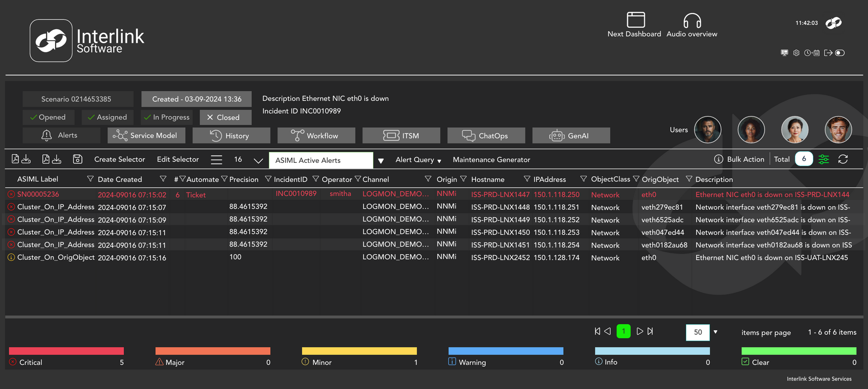This screenshot has height=389, width=868.
Task: Open the Maintenance Generator
Action: 491,160
